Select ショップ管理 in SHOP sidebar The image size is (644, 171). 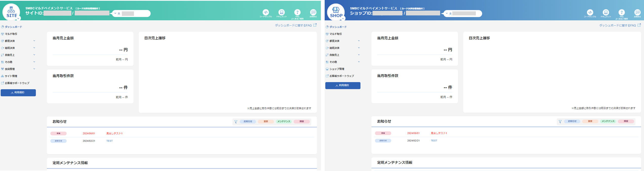click(x=335, y=69)
